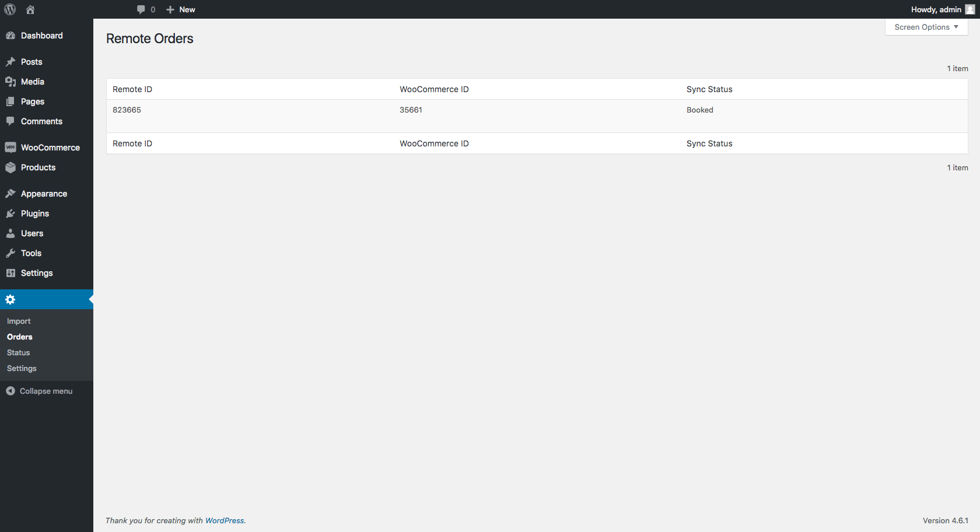
Task: Open the site home icon
Action: pos(30,9)
